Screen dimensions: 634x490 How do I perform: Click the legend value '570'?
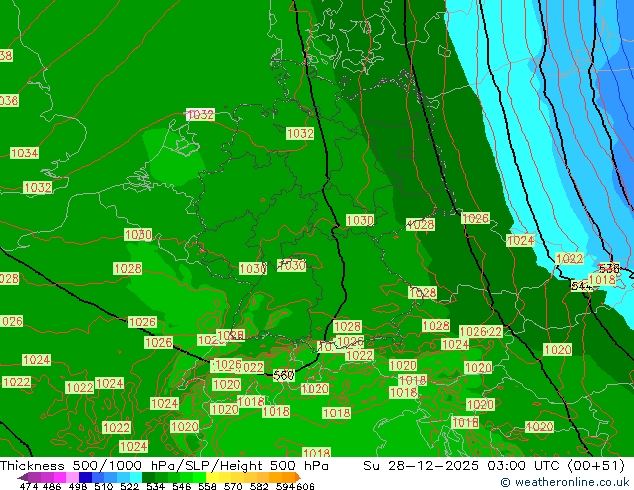coord(233,486)
